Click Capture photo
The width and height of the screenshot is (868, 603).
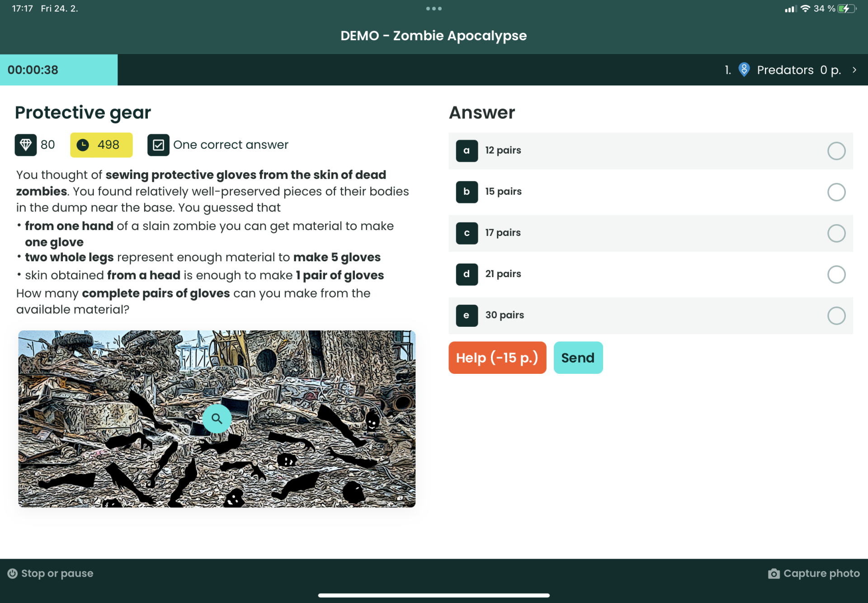(x=814, y=573)
